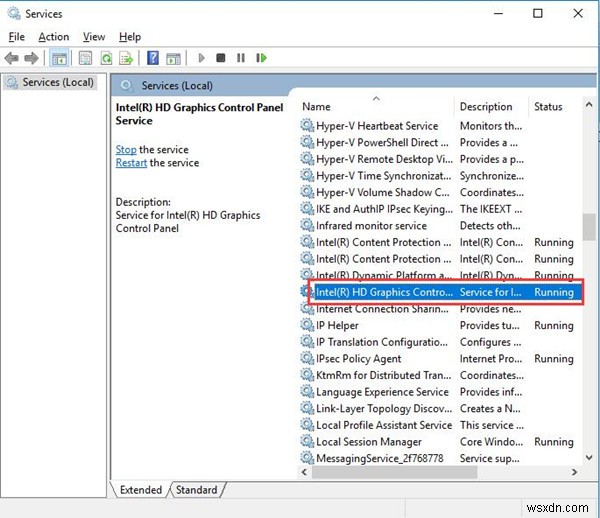Select Intel(R) HD Graphics Contro... row

pos(440,292)
